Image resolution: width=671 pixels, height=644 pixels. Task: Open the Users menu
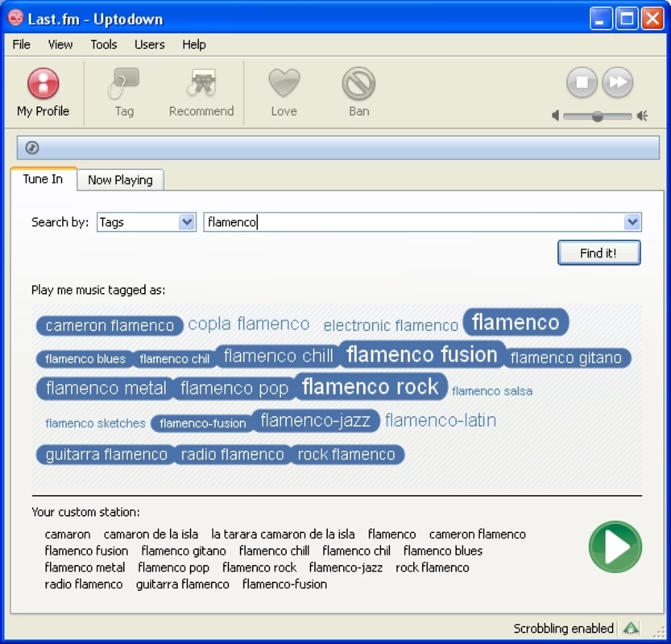click(149, 44)
